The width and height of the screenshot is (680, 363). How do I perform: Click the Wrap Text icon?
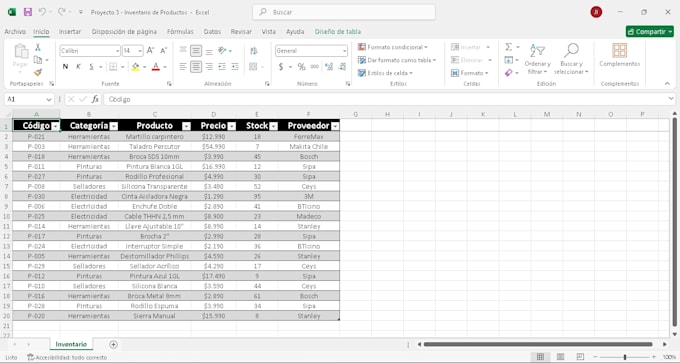pos(254,51)
